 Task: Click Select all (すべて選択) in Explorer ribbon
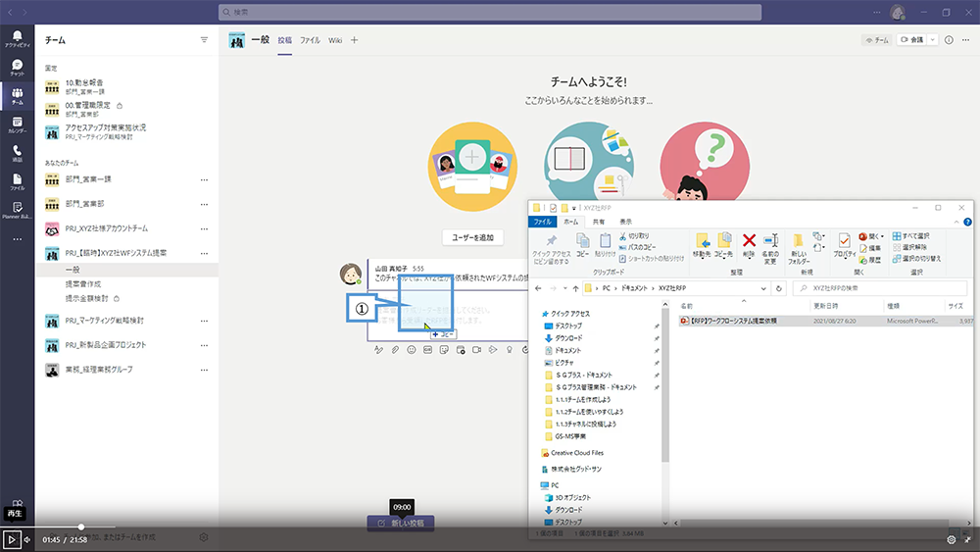tap(910, 236)
